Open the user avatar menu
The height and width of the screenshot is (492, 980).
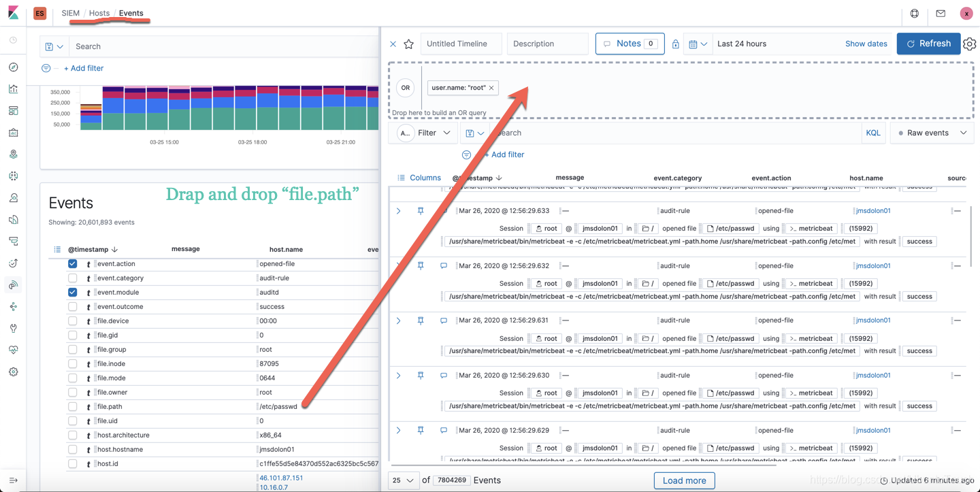966,13
